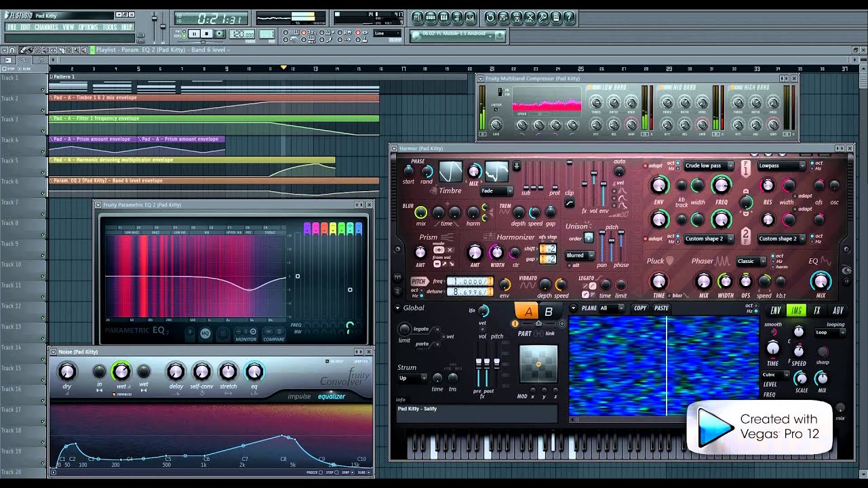Click the record button in the transport bar
The image size is (868, 488).
pyautogui.click(x=220, y=33)
